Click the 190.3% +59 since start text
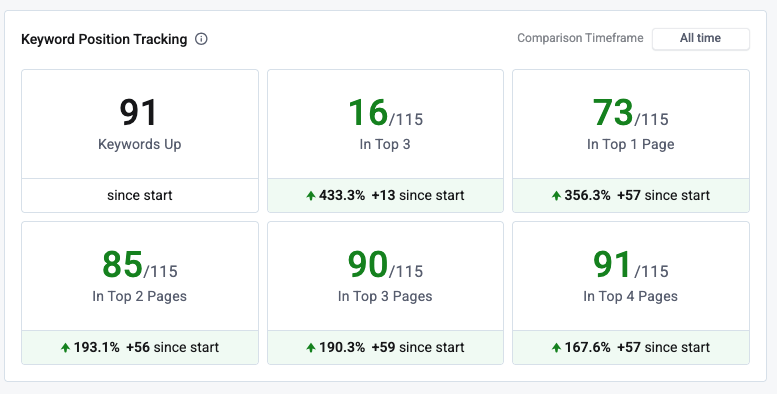The image size is (777, 394). click(391, 347)
